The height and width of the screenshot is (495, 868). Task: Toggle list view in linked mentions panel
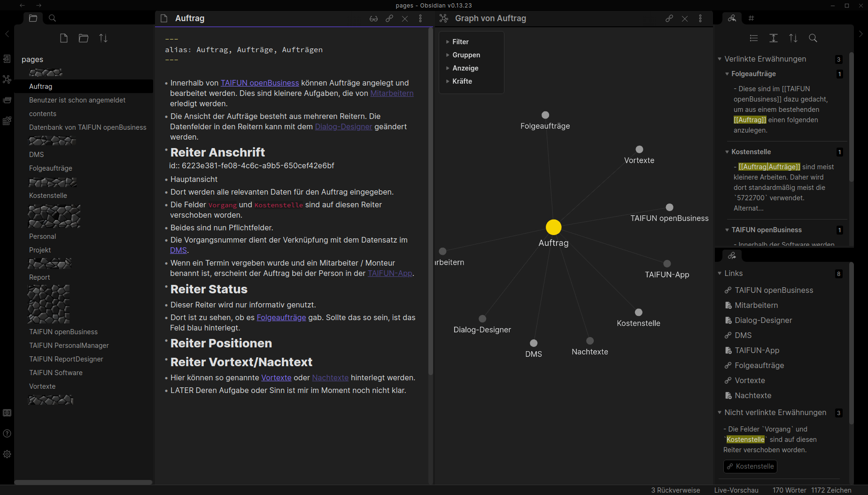click(754, 38)
